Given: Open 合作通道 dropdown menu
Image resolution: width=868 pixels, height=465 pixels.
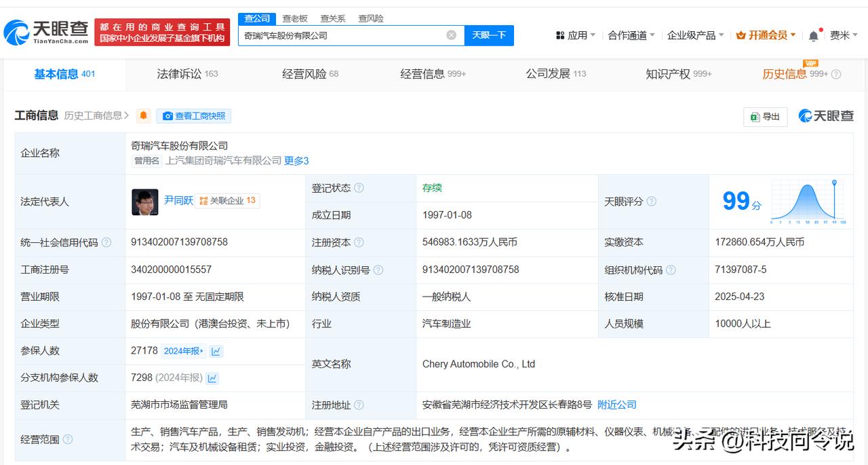Looking at the screenshot, I should 631,35.
